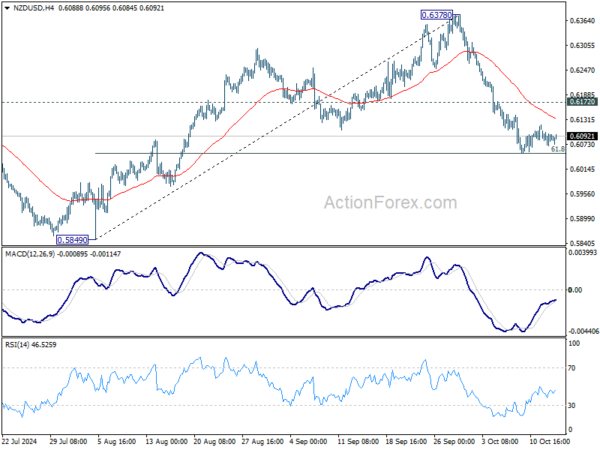Image resolution: width=600 pixels, height=450 pixels.
Task: Click the 22 Jul 2024 date label
Action: pos(20,442)
